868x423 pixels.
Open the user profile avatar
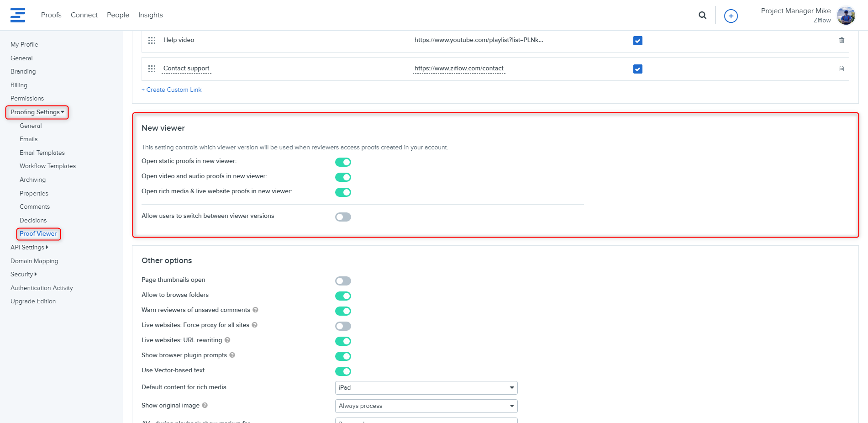(846, 16)
